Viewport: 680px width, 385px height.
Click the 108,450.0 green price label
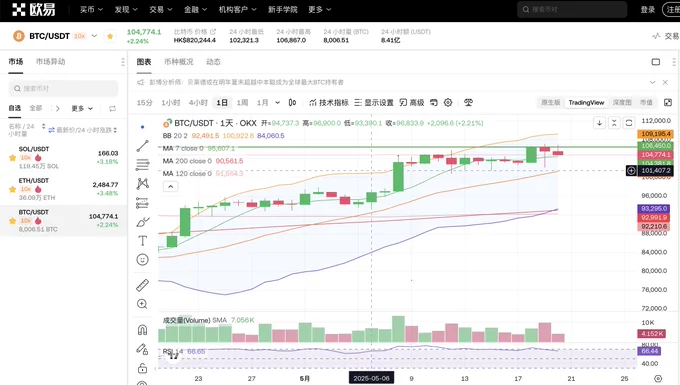tap(655, 145)
